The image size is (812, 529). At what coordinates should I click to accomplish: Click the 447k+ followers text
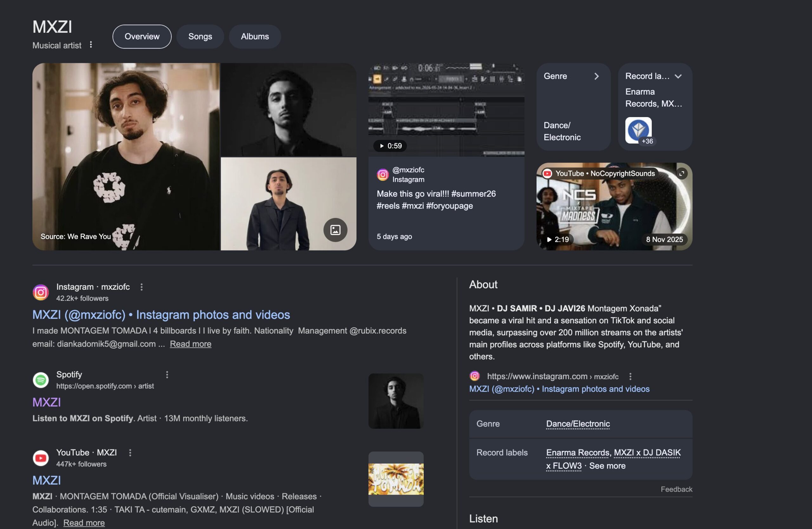coord(81,464)
